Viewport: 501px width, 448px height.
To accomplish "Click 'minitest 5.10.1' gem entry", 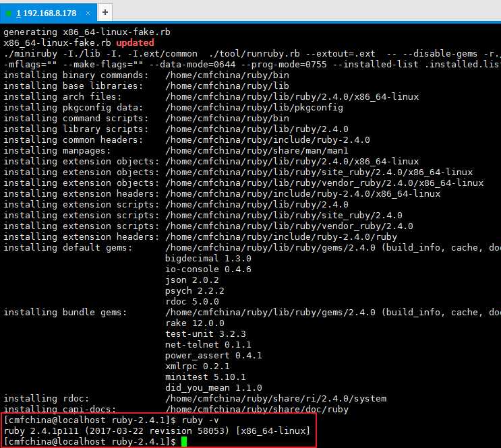I will coord(206,377).
